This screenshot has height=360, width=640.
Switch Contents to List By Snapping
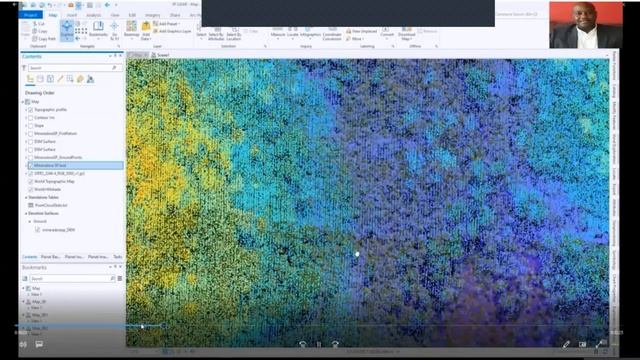click(70, 79)
